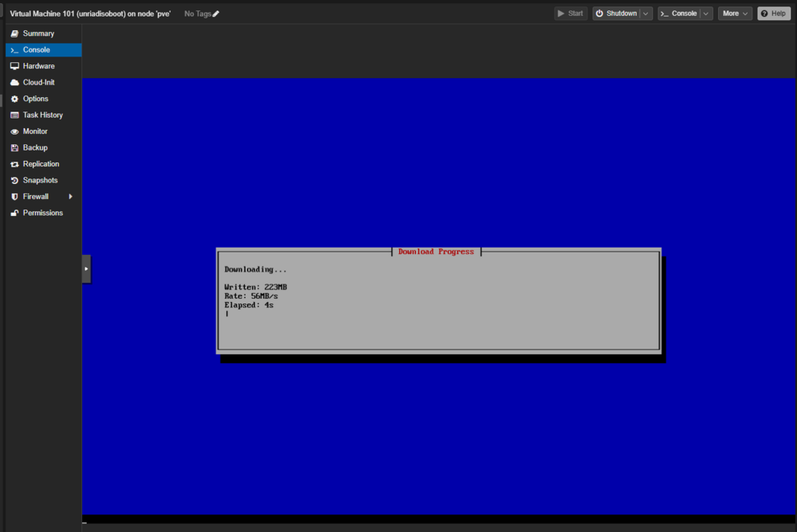Click the 'Written: 223MB' text

tap(256, 287)
